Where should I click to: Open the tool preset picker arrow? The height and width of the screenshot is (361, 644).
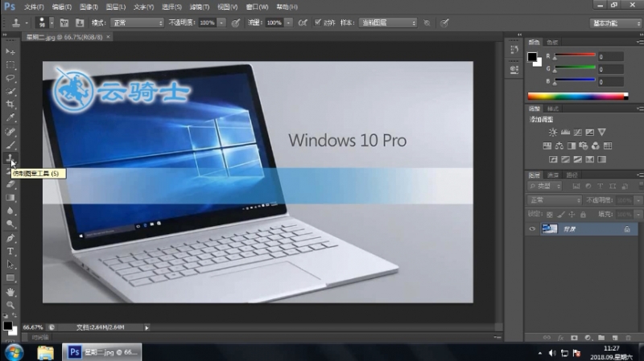(x=27, y=23)
